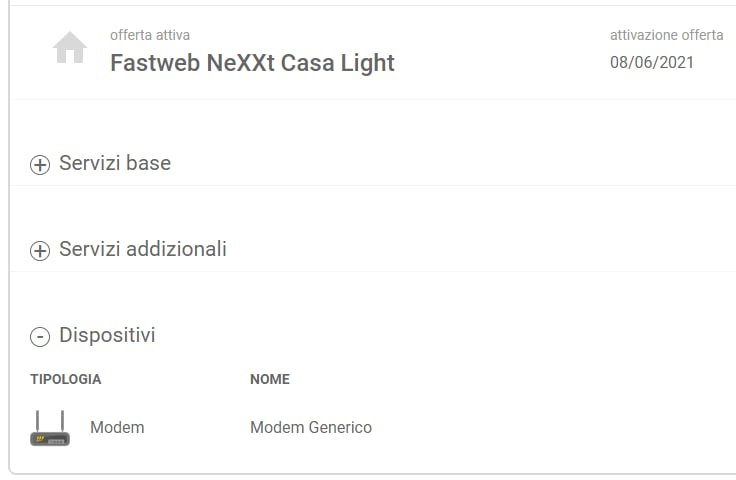
Task: Collapse Dispositivi using the minus icon
Action: point(40,337)
